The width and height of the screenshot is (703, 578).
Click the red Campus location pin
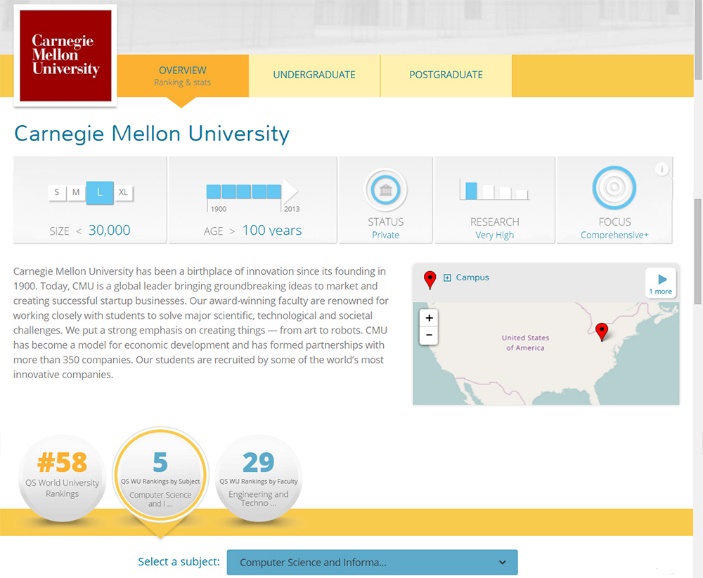click(x=430, y=280)
